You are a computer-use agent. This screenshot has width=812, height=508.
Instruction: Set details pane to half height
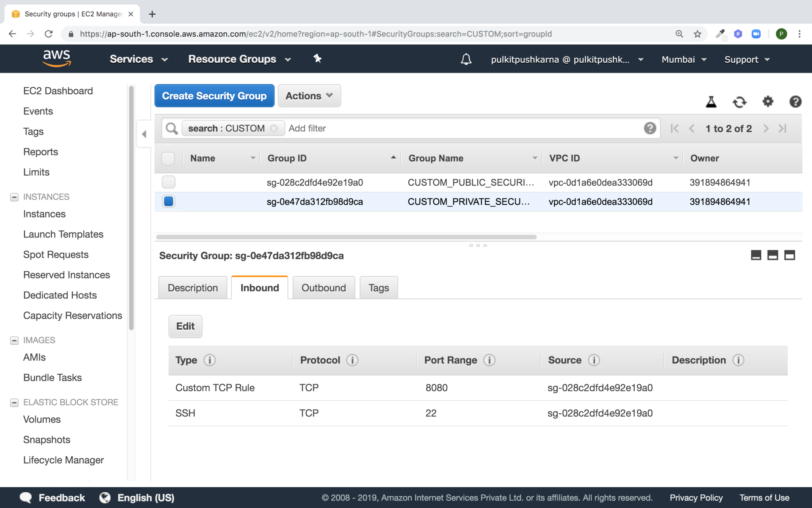pos(773,255)
